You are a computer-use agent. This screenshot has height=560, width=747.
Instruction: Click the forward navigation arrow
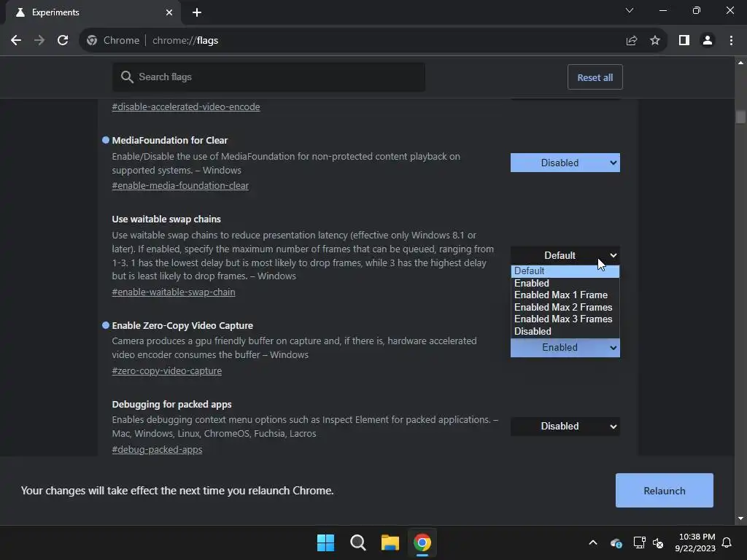39,41
